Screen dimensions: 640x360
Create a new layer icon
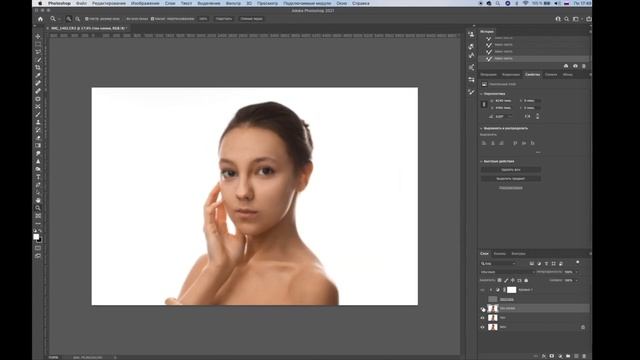576,356
